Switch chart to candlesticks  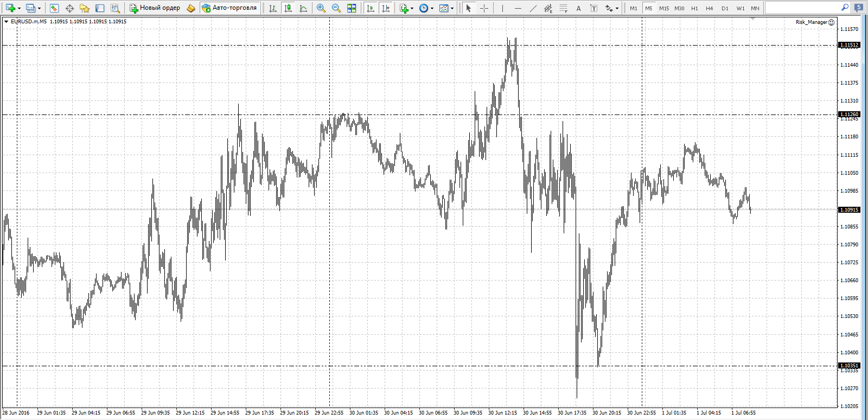click(288, 8)
